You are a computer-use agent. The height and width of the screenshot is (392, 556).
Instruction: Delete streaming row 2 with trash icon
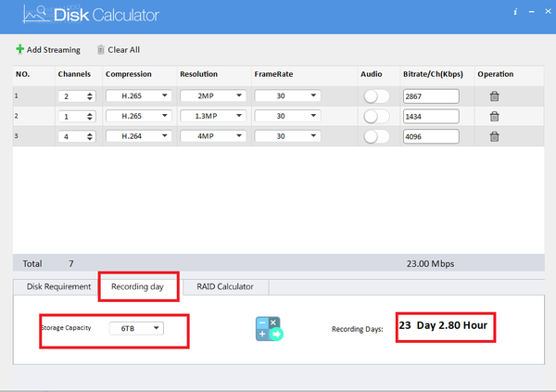coord(494,117)
